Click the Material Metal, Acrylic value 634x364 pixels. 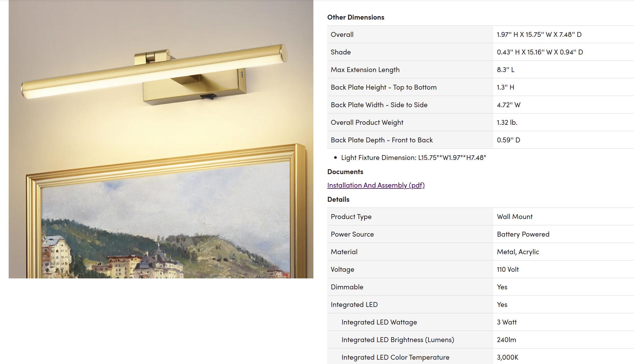pos(518,252)
